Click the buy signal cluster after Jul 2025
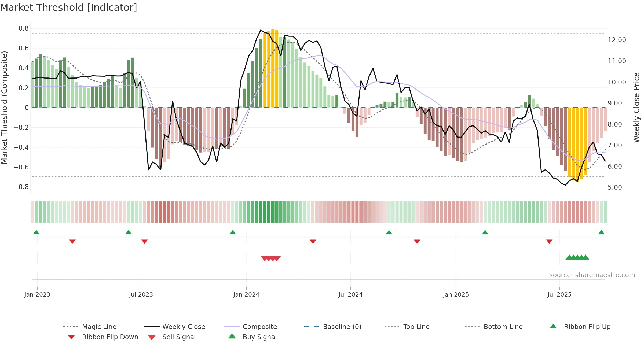The height and width of the screenshot is (362, 644). pyautogui.click(x=577, y=257)
